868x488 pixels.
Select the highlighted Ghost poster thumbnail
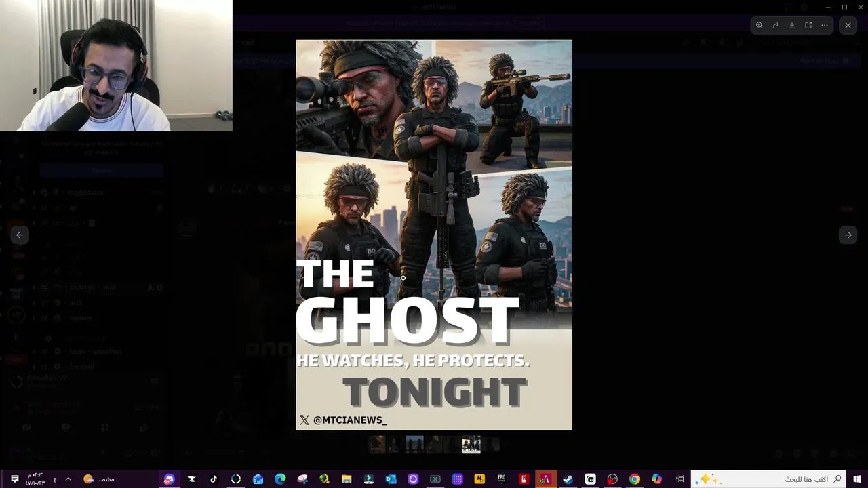point(471,445)
